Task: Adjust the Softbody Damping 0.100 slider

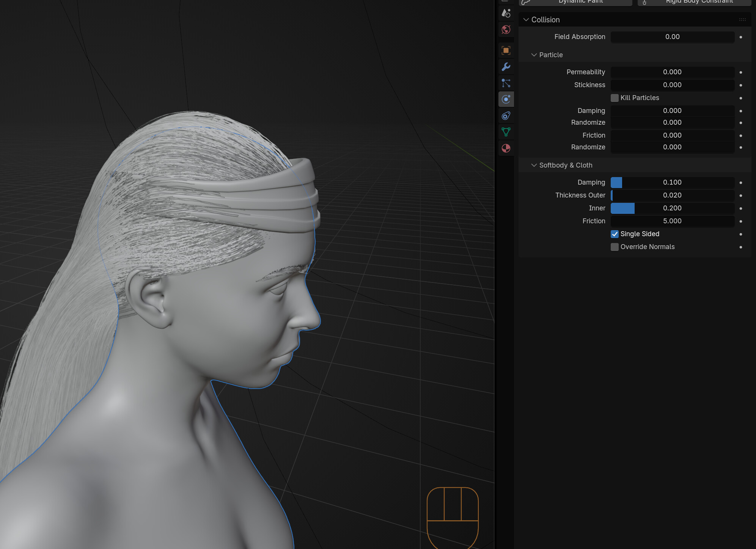Action: (x=673, y=182)
